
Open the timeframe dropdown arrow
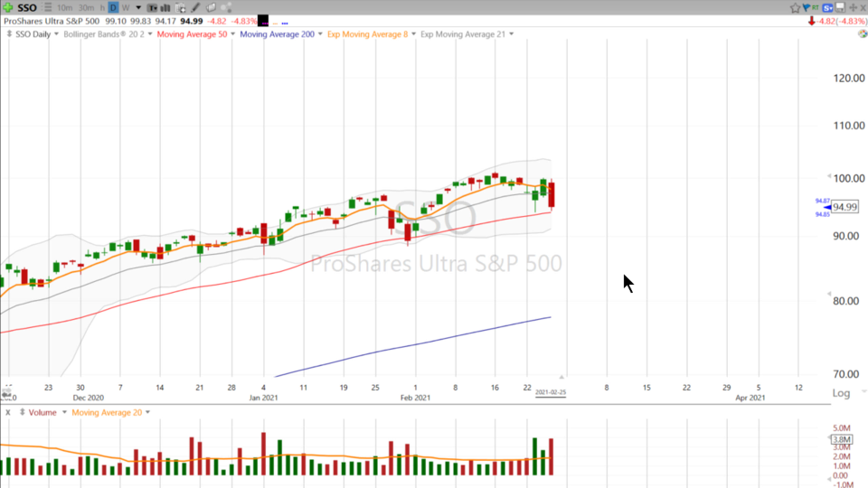(x=138, y=8)
